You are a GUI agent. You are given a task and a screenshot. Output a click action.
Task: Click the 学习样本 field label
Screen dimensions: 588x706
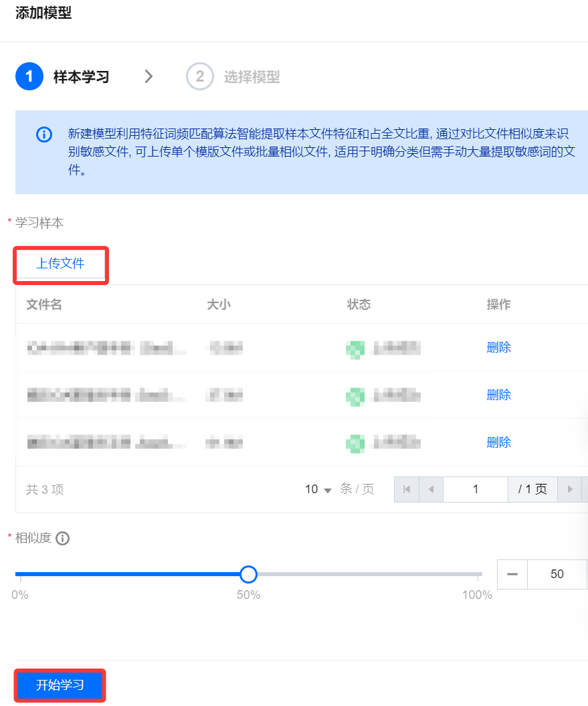point(39,222)
